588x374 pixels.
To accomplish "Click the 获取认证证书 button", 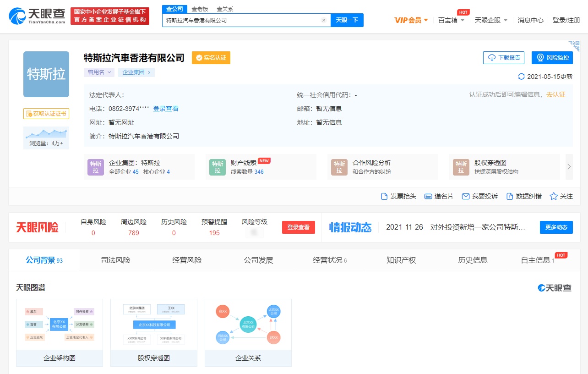I will click(x=46, y=114).
